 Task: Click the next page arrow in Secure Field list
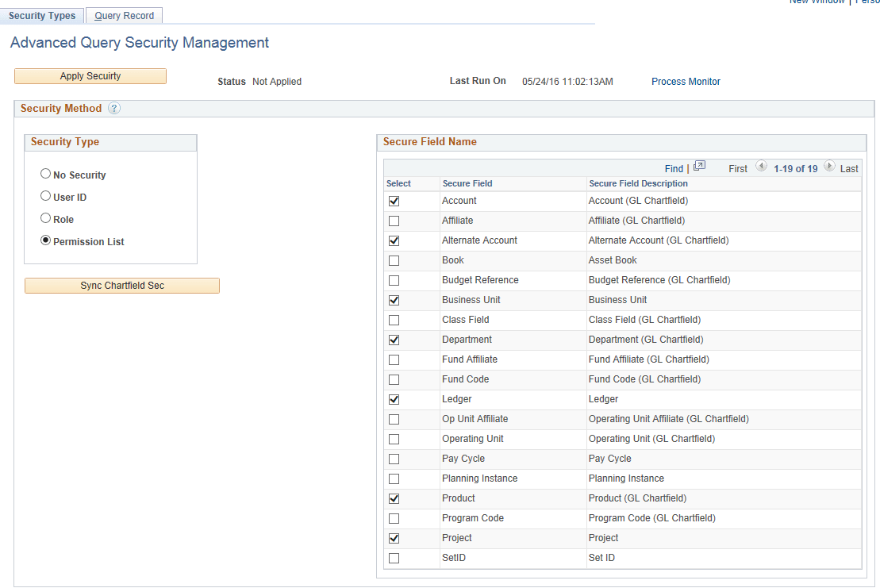829,167
